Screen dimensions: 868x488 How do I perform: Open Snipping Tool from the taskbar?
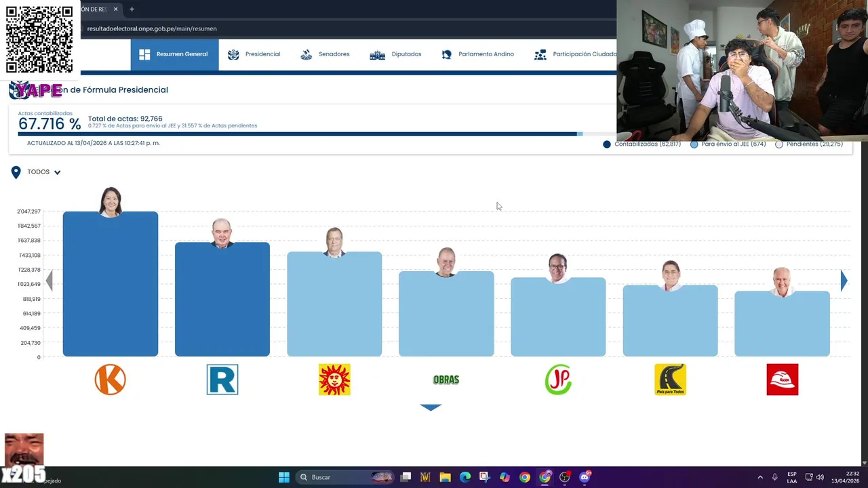(x=484, y=477)
